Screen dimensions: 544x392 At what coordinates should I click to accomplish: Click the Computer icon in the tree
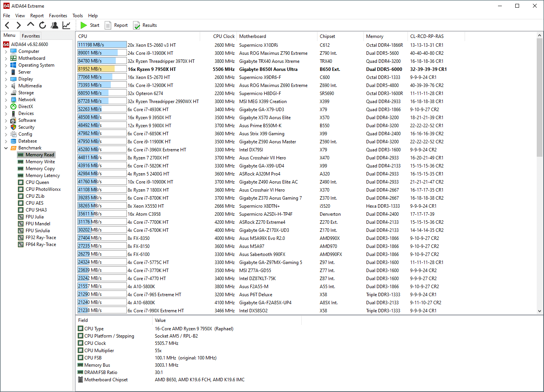coord(14,51)
